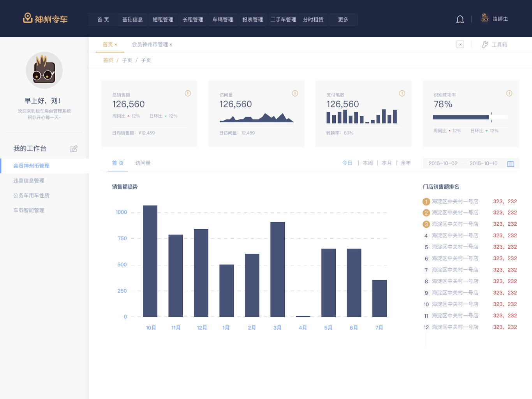Click the 访问量 area sparkline chart
This screenshot has width=532, height=399.
coord(257,118)
